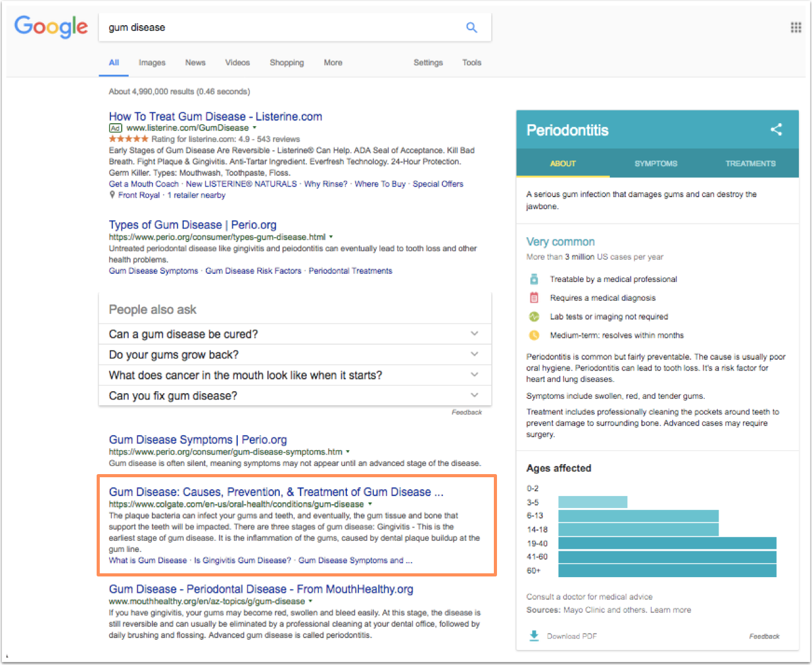
Task: Open the SYMPTOMS tab in the Periodontitis panel
Action: point(655,163)
